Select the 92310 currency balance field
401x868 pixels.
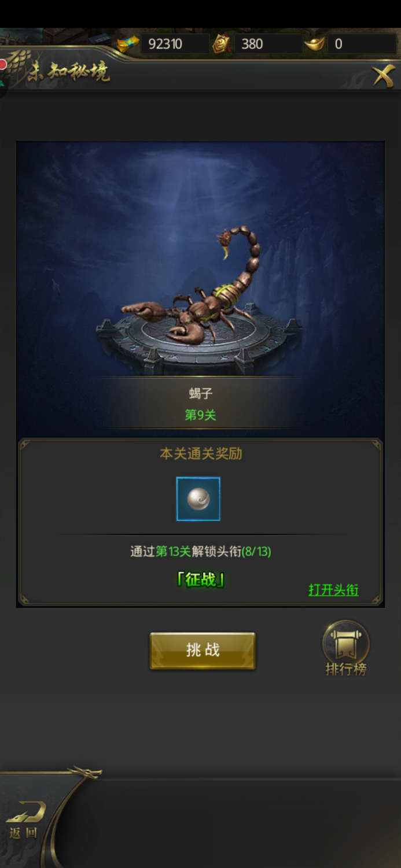[175, 44]
